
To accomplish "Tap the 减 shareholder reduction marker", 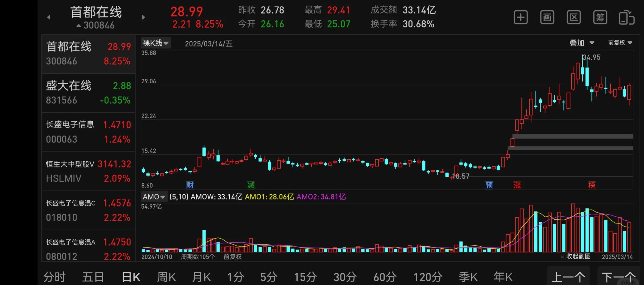I will click(251, 185).
